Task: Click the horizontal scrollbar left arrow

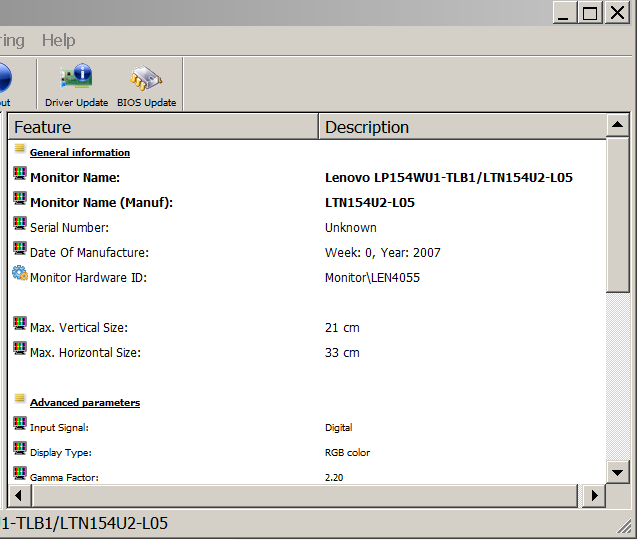Action: tap(19, 496)
